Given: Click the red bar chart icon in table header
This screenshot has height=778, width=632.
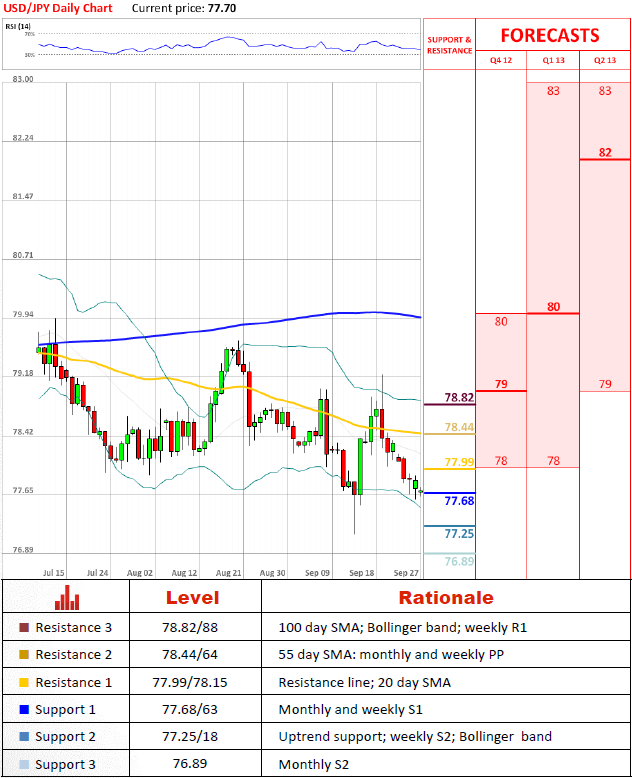Looking at the screenshot, I should click(67, 597).
